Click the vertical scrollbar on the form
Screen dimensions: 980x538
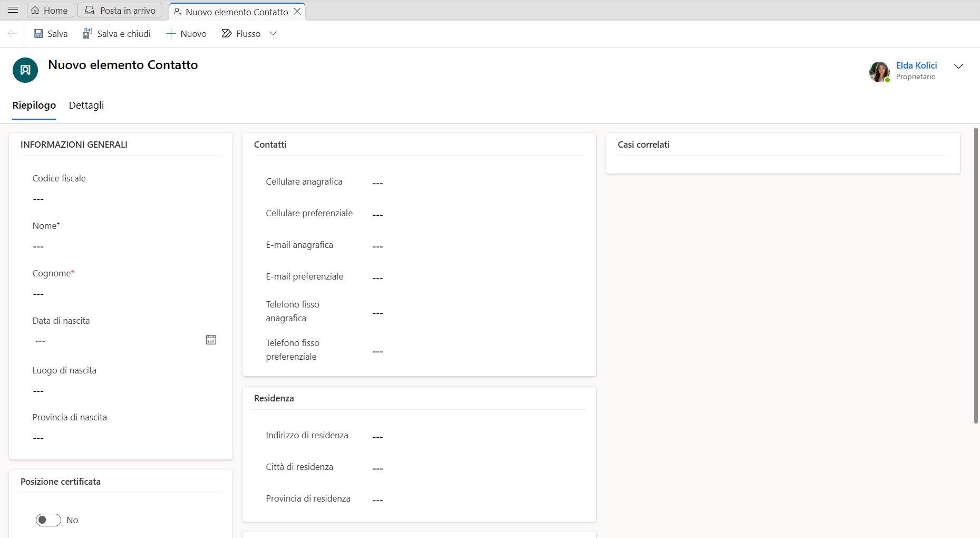[976, 274]
